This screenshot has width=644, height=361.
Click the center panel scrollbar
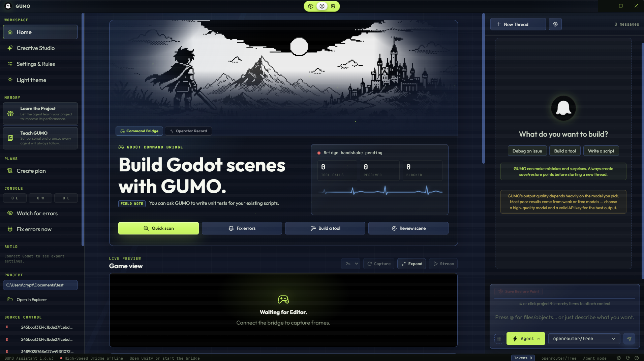click(484, 88)
